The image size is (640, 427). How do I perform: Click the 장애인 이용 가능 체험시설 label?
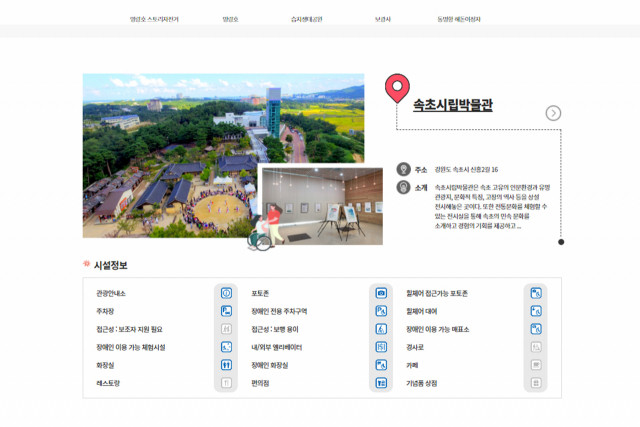[x=131, y=347]
